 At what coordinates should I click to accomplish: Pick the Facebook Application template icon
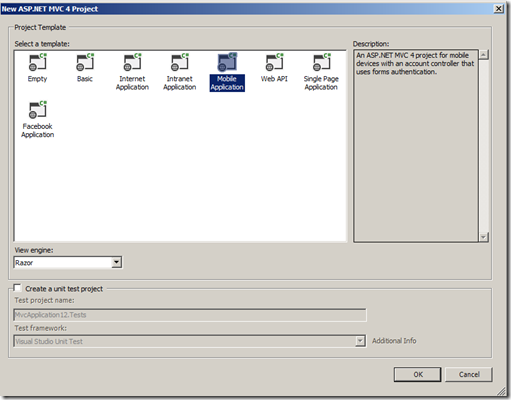pos(37,110)
